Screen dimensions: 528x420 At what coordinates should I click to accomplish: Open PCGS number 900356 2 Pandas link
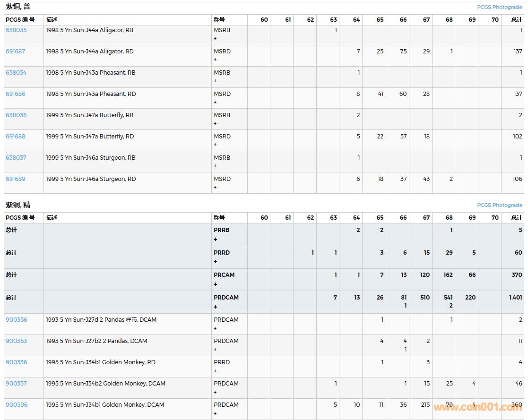16,319
